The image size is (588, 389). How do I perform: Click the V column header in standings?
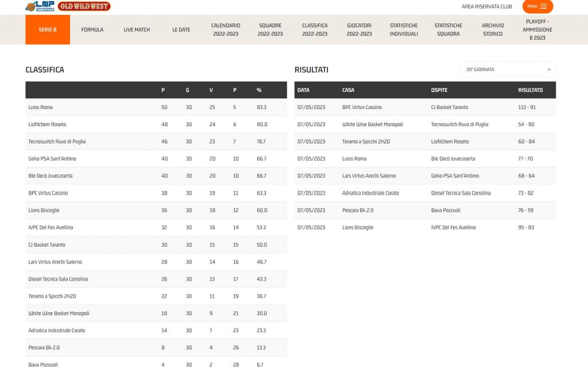(211, 90)
